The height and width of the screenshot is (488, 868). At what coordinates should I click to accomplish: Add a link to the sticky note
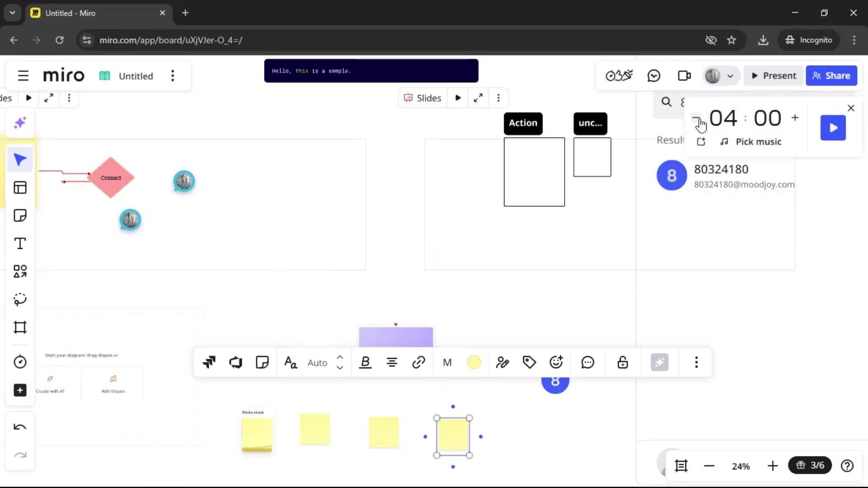pos(419,362)
